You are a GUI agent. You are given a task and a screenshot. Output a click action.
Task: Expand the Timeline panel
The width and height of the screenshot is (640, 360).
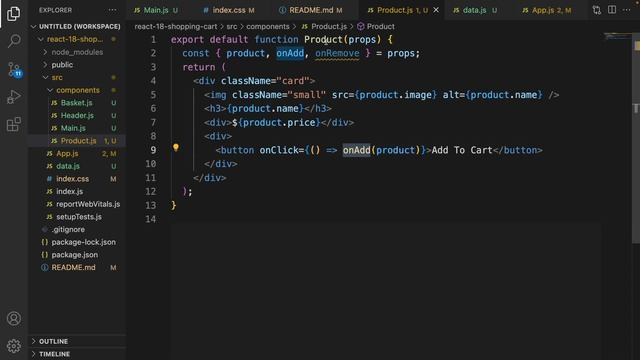click(x=77, y=354)
